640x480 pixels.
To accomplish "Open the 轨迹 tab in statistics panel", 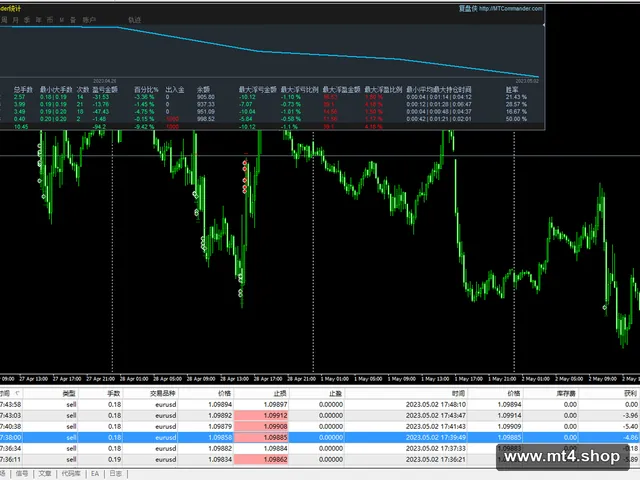I will click(135, 20).
